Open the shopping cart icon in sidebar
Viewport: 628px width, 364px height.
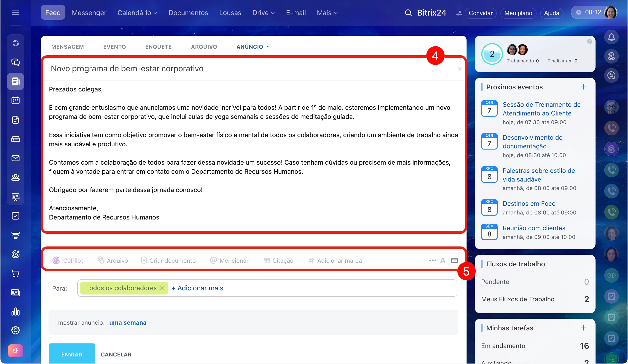pyautogui.click(x=16, y=273)
